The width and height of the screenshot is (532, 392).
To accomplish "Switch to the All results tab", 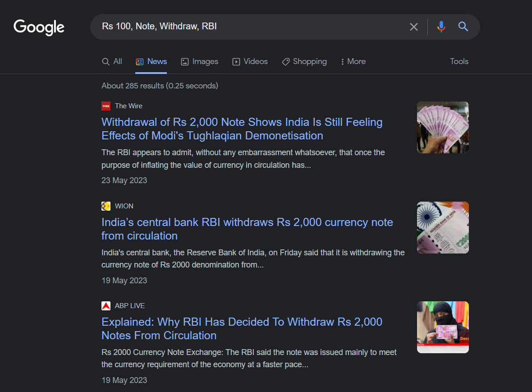I will click(112, 62).
